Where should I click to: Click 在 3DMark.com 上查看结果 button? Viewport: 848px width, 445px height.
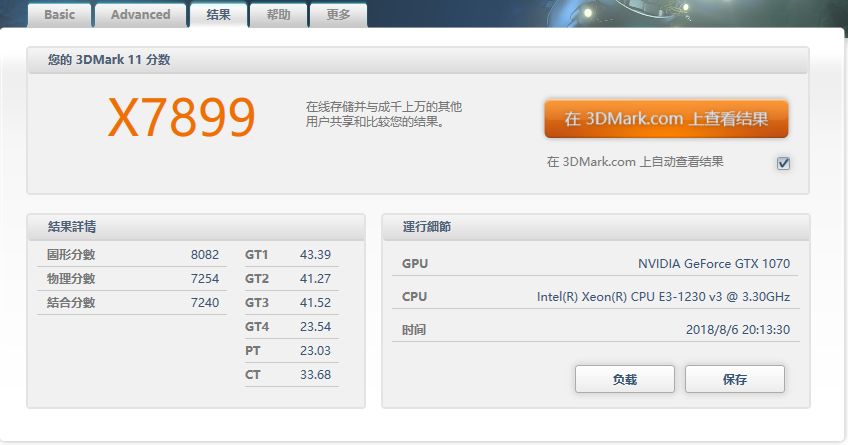(666, 118)
